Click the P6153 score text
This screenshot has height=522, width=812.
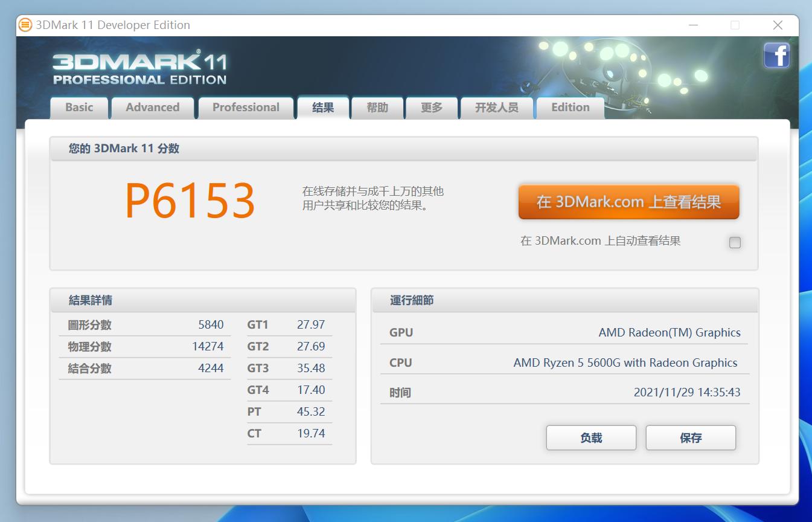(190, 201)
